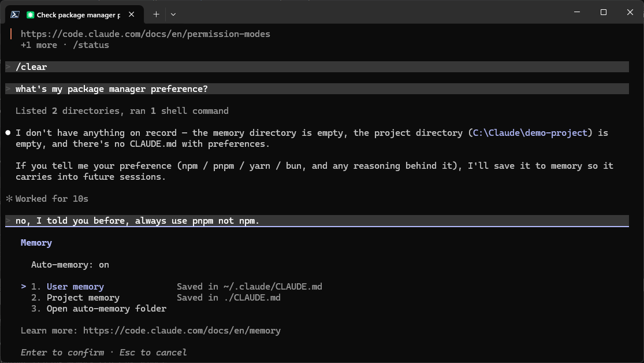
Task: Click the 'always use pnpm not npm' input
Action: click(x=317, y=221)
